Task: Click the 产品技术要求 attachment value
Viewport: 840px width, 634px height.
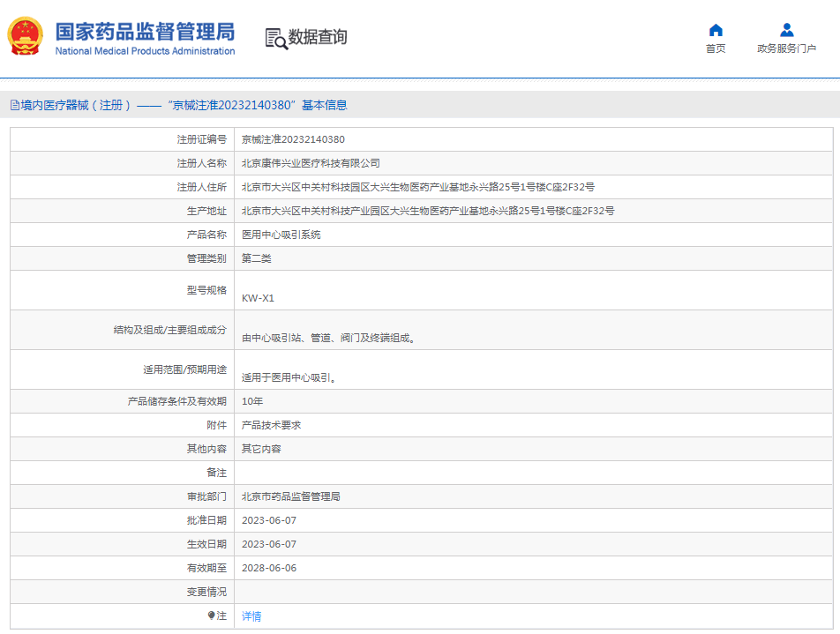Action: [x=271, y=425]
